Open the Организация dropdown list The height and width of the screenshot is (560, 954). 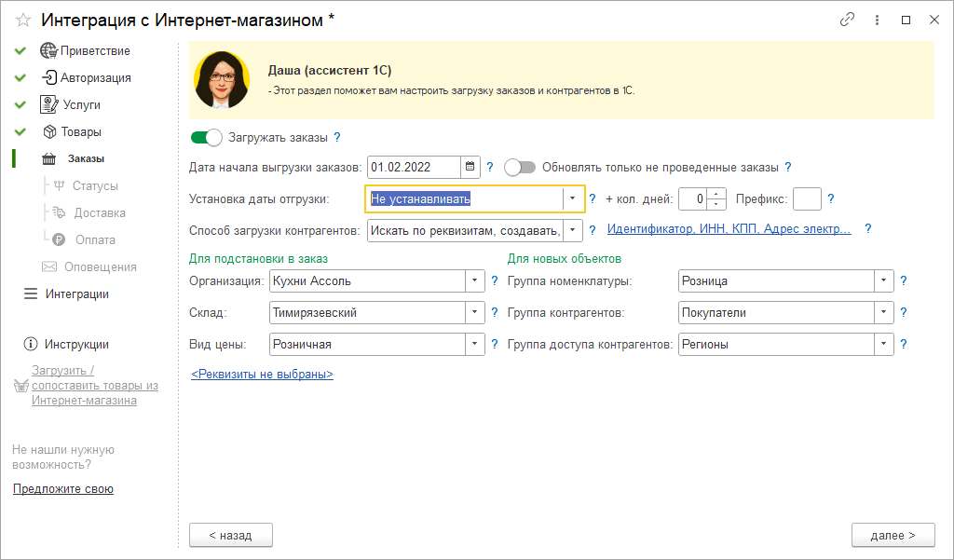point(475,280)
